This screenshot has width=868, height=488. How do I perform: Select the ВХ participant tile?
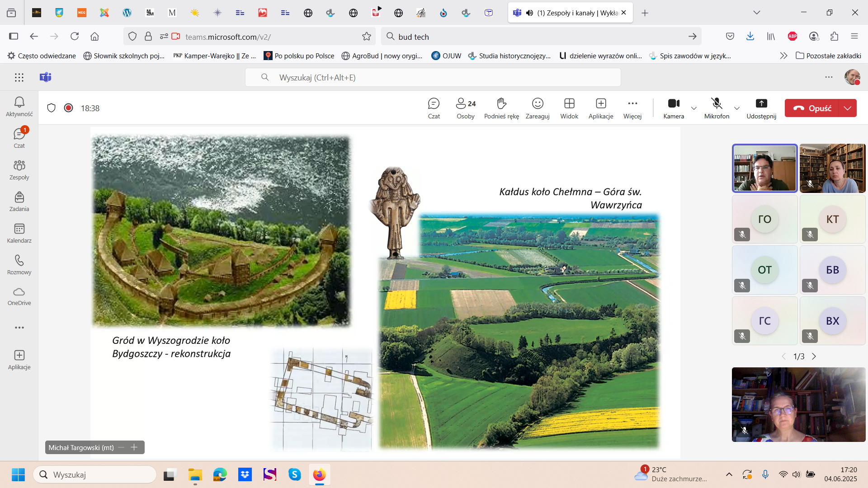(832, 321)
